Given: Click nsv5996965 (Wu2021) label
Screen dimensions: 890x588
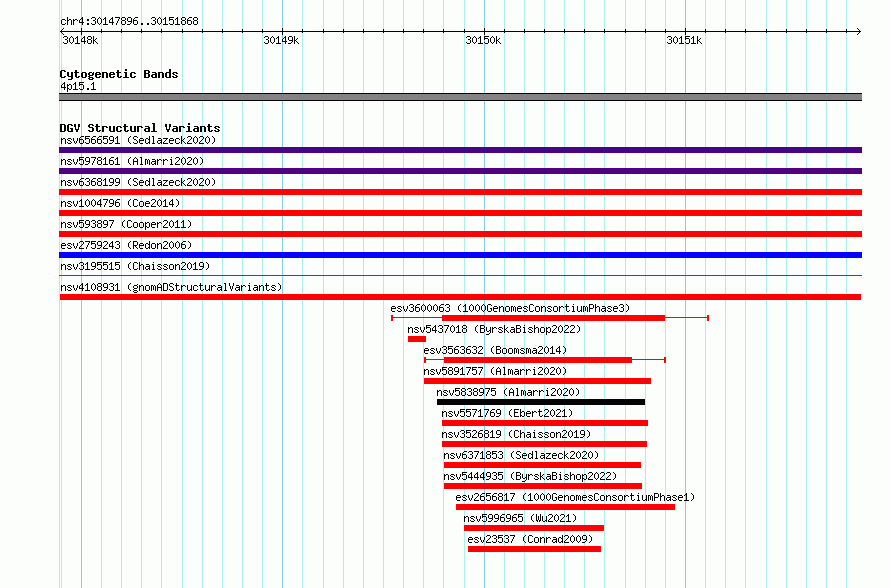Looking at the screenshot, I should point(520,518).
